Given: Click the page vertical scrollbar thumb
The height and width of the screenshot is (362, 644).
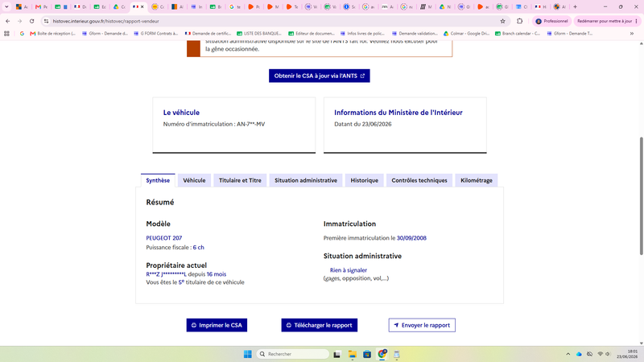Looking at the screenshot, I should click(x=641, y=196).
